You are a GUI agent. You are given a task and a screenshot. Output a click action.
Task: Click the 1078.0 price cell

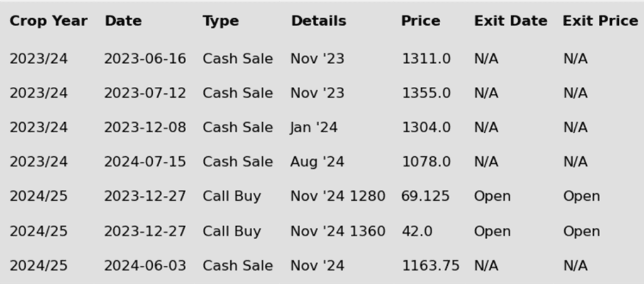click(x=426, y=162)
